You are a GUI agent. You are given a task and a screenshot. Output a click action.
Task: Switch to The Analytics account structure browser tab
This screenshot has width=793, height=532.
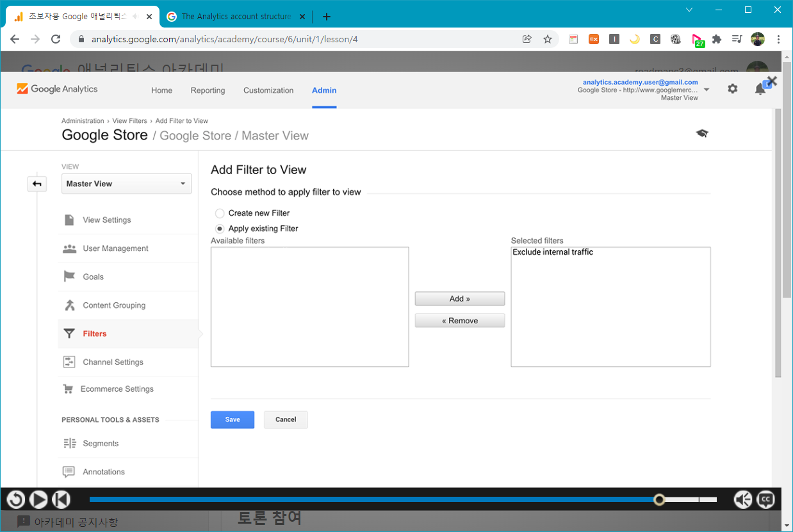pyautogui.click(x=236, y=17)
